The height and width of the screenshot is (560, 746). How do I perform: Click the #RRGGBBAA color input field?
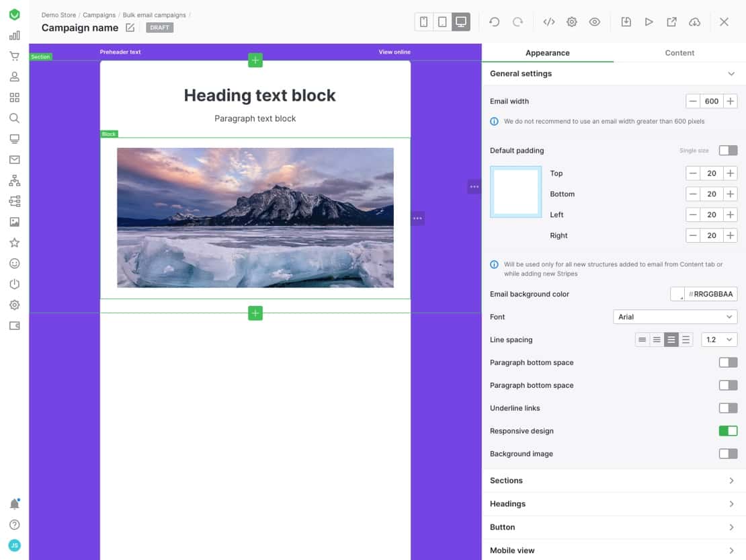(x=711, y=294)
